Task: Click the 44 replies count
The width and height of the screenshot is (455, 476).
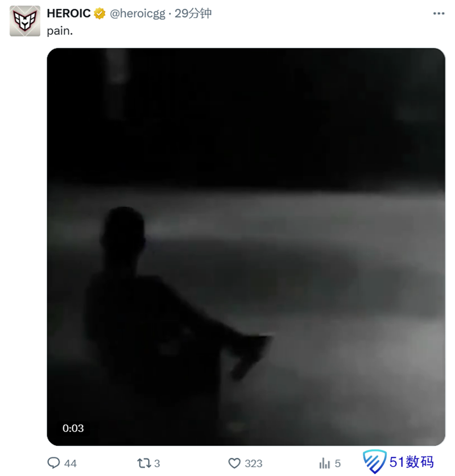Action: (x=71, y=463)
